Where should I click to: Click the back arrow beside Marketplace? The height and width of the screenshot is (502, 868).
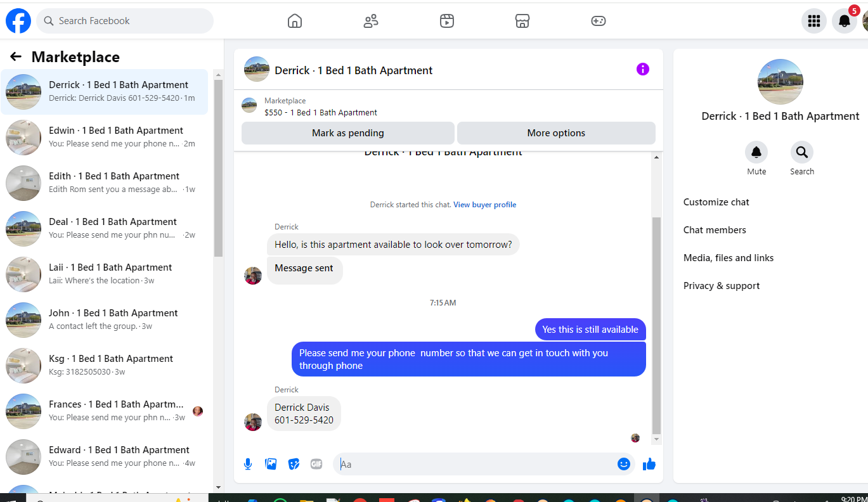16,56
